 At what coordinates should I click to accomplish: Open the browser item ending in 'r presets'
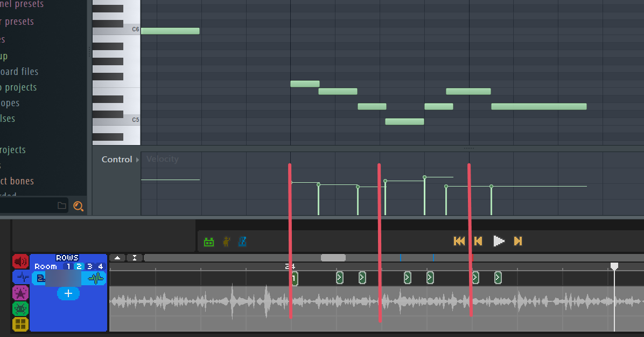[x=17, y=22]
